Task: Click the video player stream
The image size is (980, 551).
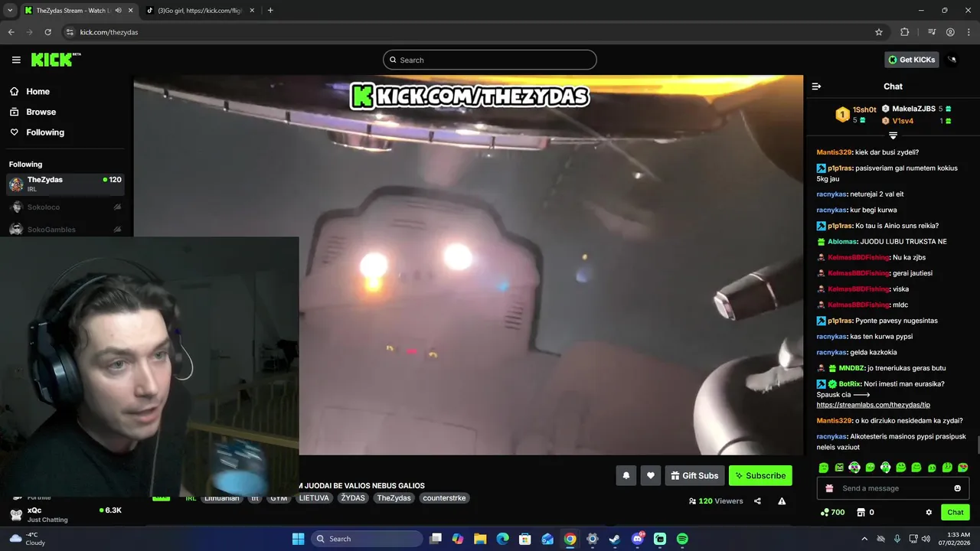Action: coord(469,265)
